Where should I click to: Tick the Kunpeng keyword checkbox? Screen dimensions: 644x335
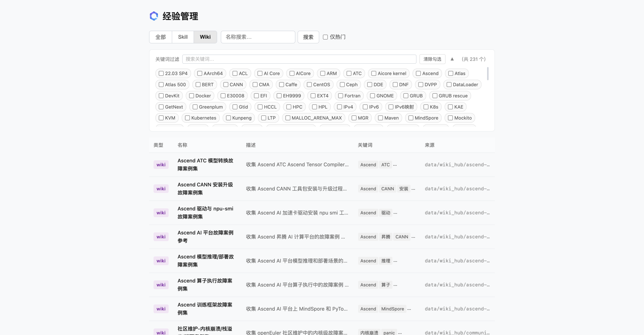tap(228, 118)
